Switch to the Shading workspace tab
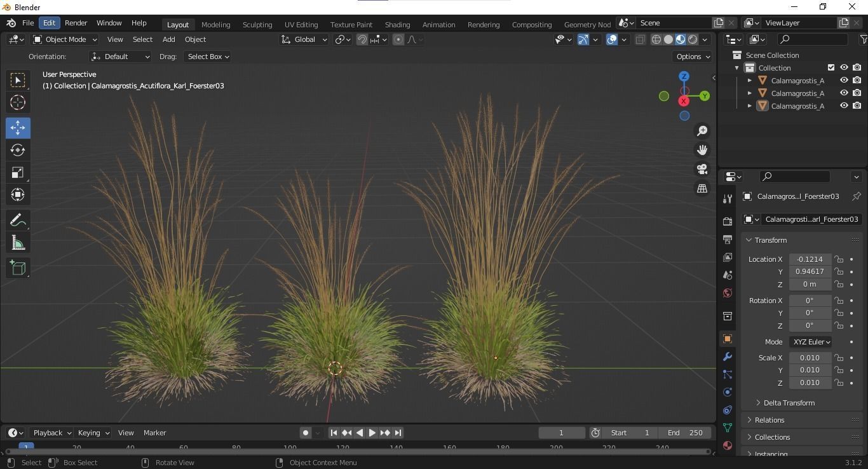Screen dimensions: 868x469 [397, 24]
